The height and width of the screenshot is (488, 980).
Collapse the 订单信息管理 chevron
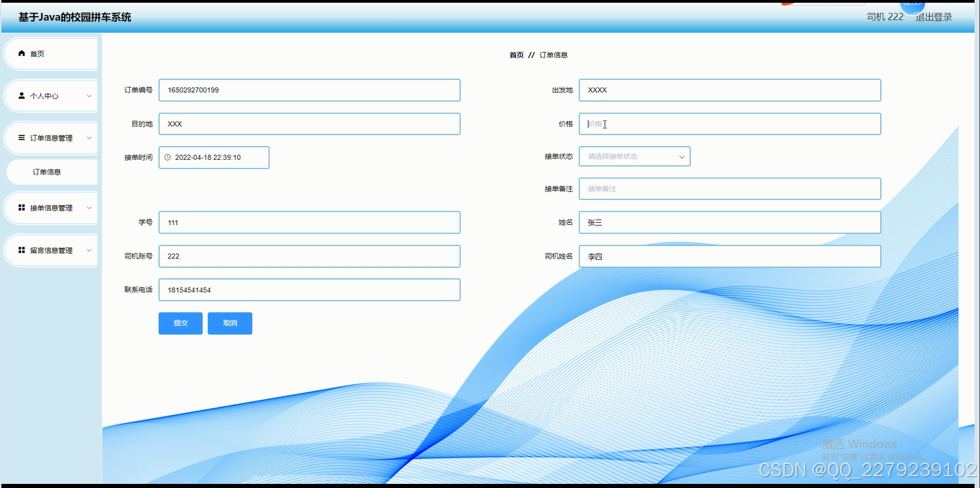tap(89, 138)
